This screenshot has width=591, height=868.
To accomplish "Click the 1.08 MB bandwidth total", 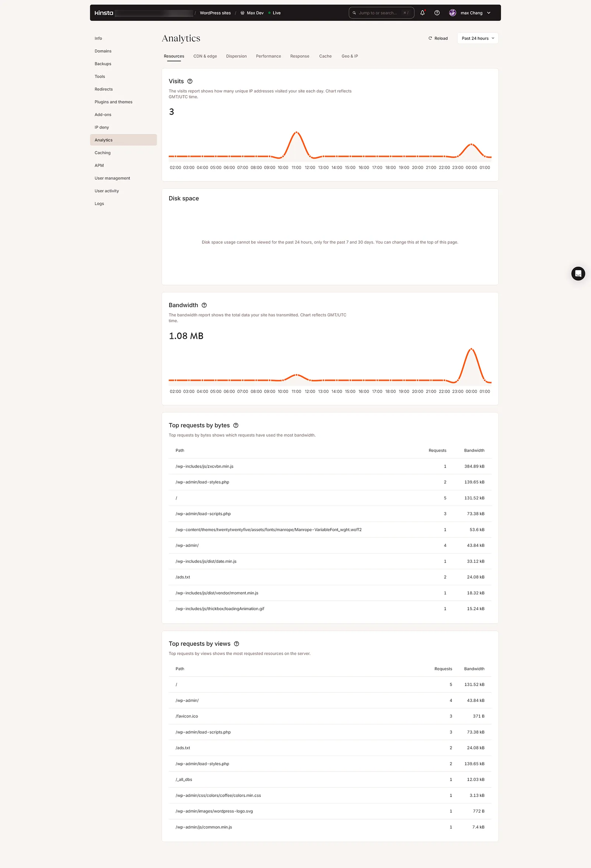I will [x=186, y=336].
